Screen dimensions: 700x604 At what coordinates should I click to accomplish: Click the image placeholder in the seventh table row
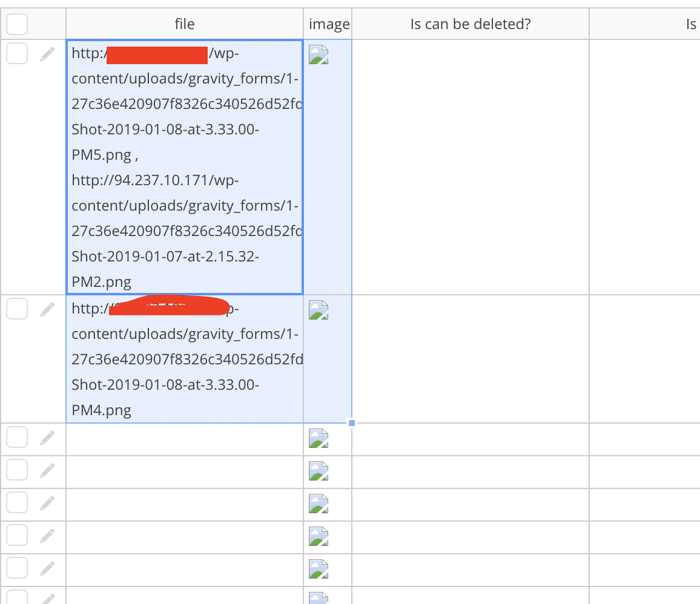pos(319,569)
